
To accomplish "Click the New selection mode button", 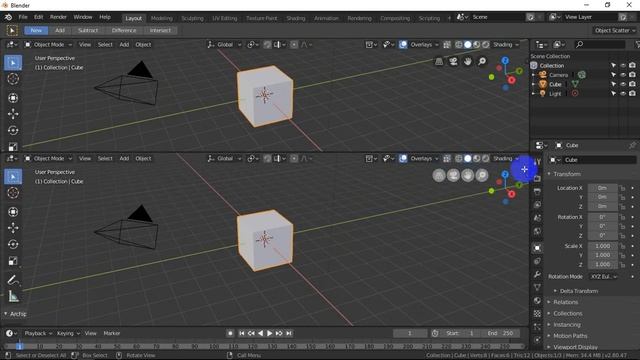I will [36, 31].
